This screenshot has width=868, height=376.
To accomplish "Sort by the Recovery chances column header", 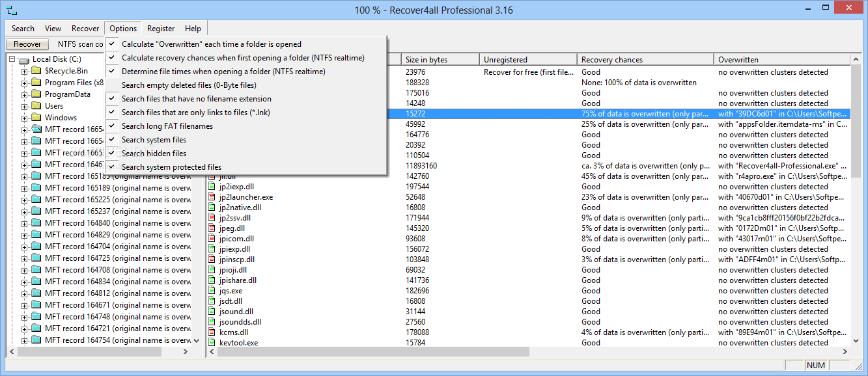I will coord(645,59).
